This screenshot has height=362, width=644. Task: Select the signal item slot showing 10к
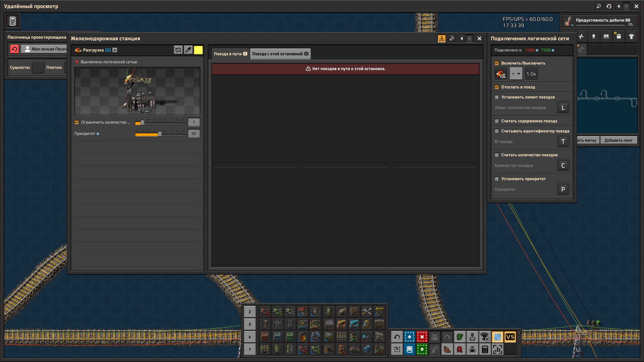point(501,74)
